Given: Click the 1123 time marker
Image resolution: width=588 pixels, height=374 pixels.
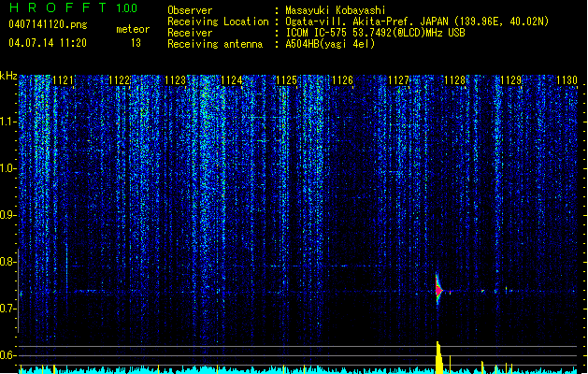Looking at the screenshot, I should (x=175, y=80).
